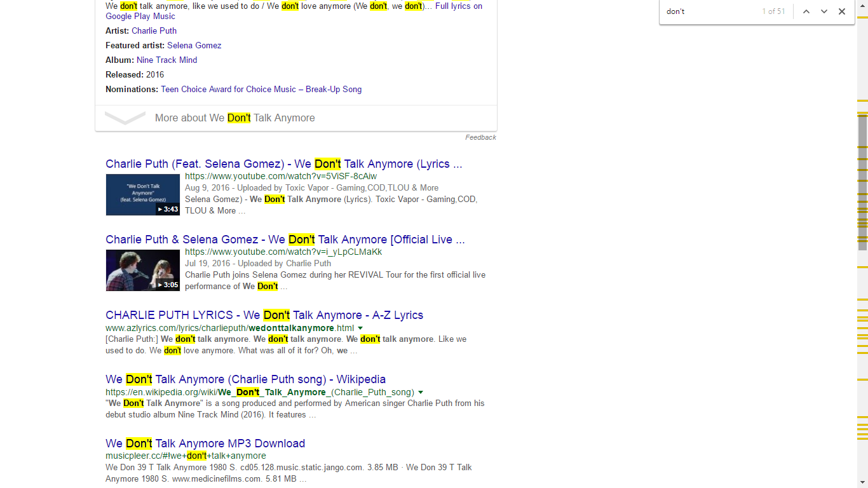Click the musicpleer.cc URL text
868x488 pixels.
[186, 456]
